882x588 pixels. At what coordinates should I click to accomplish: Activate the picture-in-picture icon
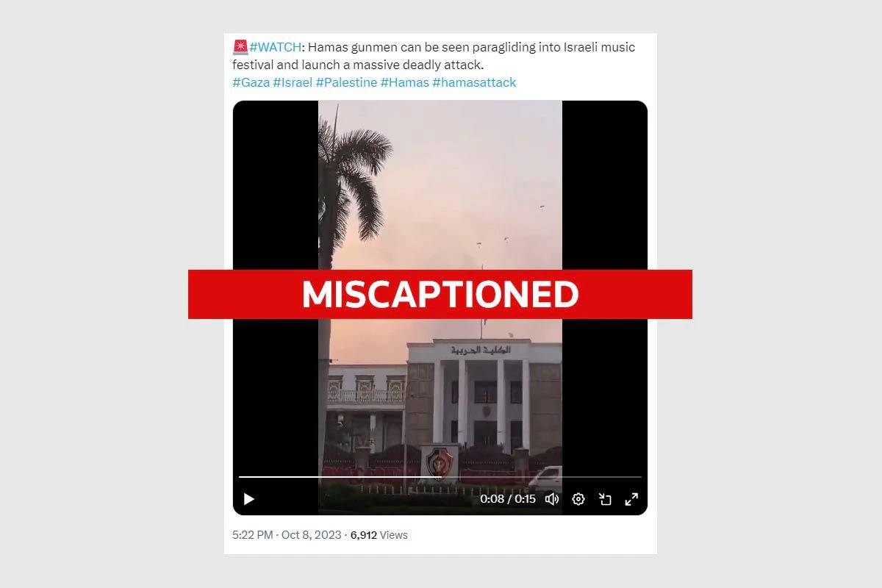[x=605, y=499]
